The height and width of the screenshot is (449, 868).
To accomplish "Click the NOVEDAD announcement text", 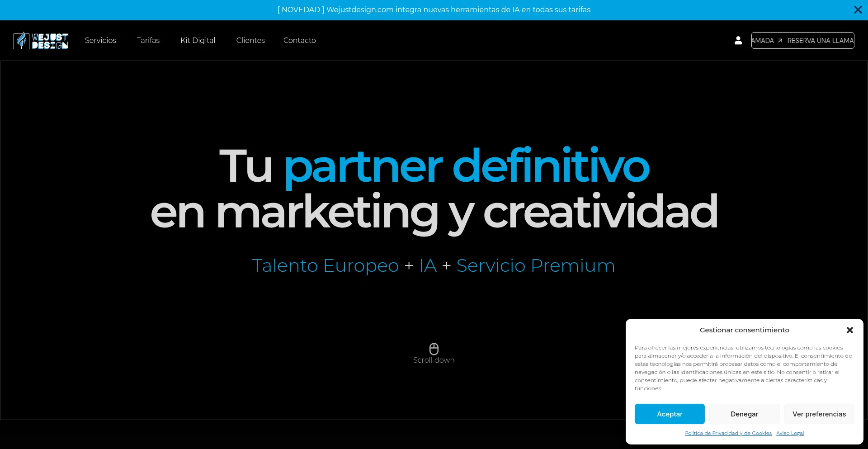I will [434, 10].
